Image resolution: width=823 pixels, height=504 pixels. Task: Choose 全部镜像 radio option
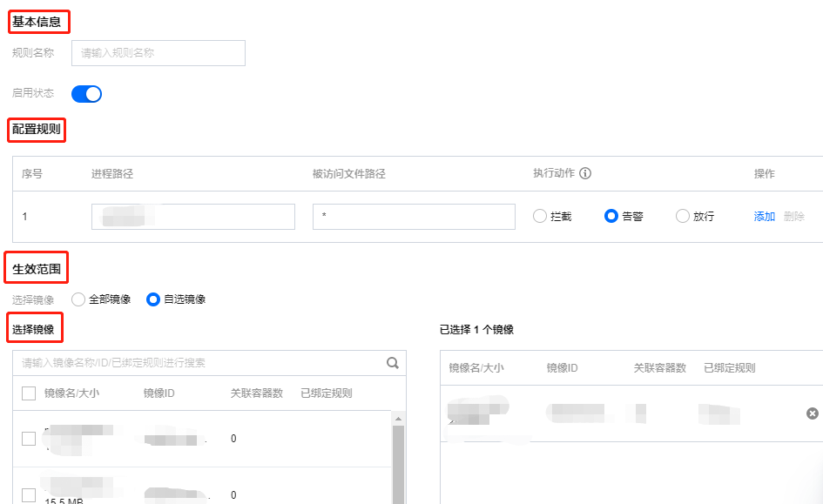[78, 299]
